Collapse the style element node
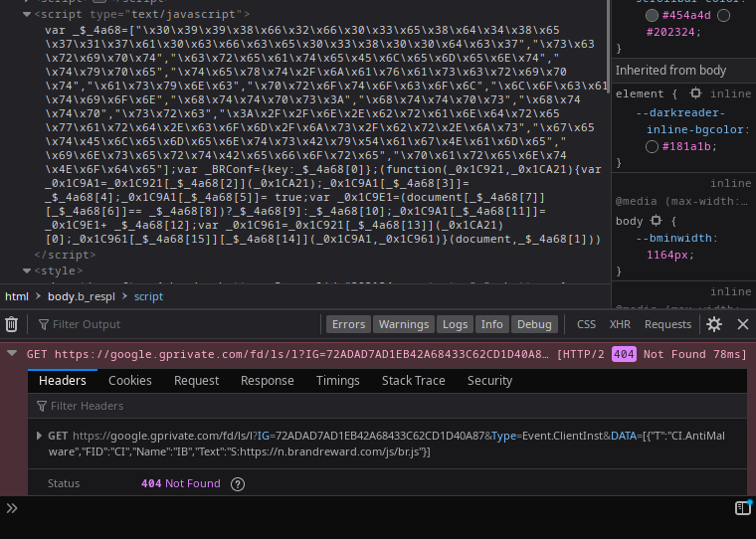Image resolution: width=756 pixels, height=539 pixels. click(27, 270)
